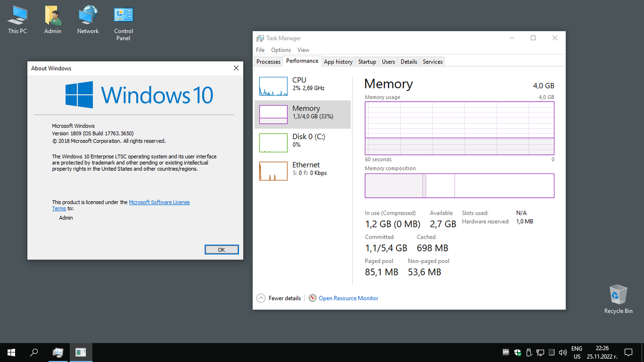Image resolution: width=644 pixels, height=362 pixels.
Task: Click the Slots used value 'N/A'
Action: tap(521, 213)
